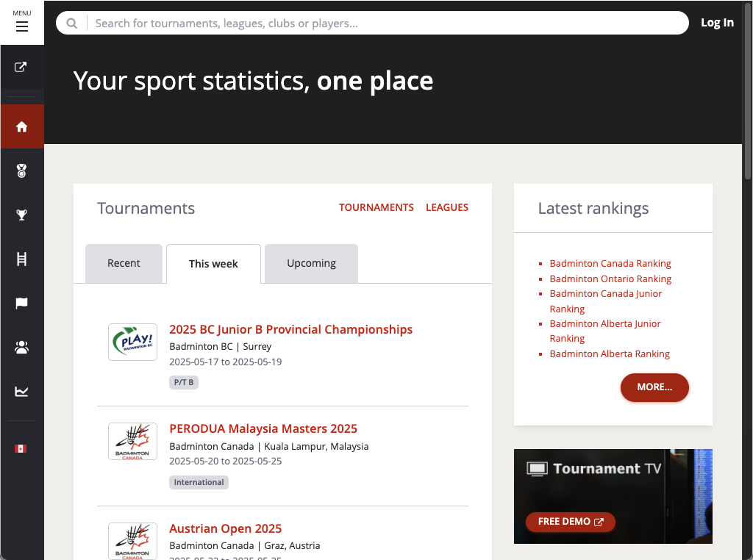Go to Home via sidebar house icon
The image size is (753, 560).
point(21,126)
